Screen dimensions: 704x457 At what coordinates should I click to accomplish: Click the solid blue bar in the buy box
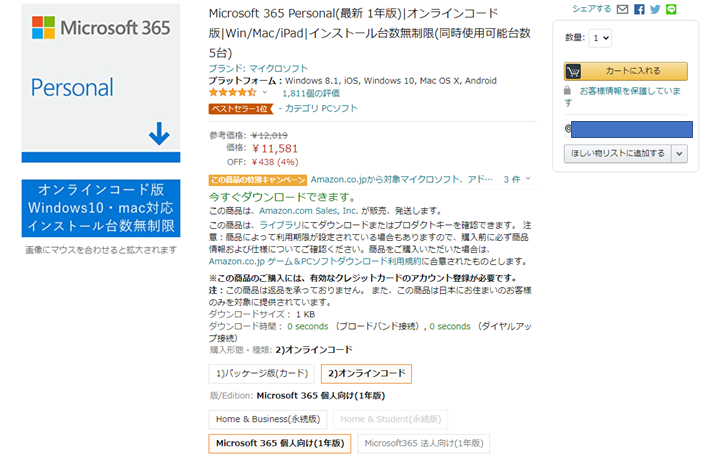pos(632,129)
